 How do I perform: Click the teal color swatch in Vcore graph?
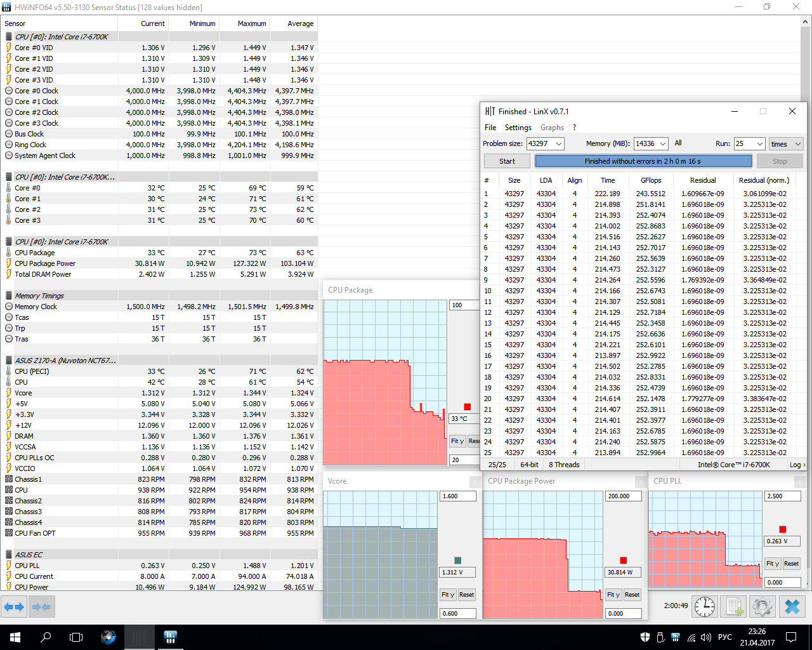pos(457,560)
